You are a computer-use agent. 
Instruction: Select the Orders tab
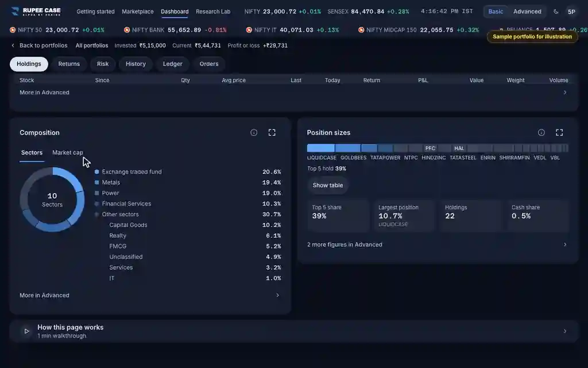[x=209, y=64]
